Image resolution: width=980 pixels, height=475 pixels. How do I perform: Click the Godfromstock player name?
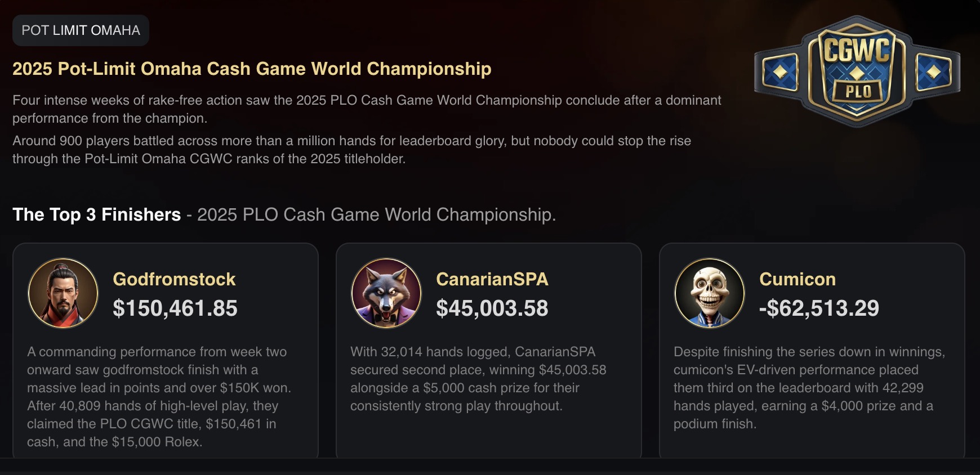point(173,279)
